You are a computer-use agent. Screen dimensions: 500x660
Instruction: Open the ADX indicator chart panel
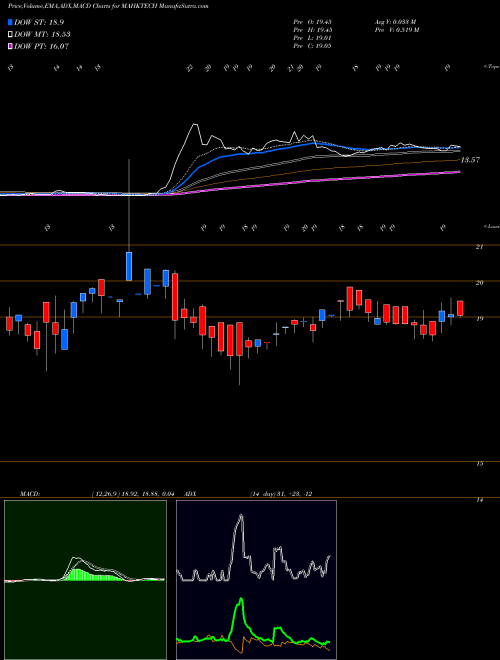point(256,580)
